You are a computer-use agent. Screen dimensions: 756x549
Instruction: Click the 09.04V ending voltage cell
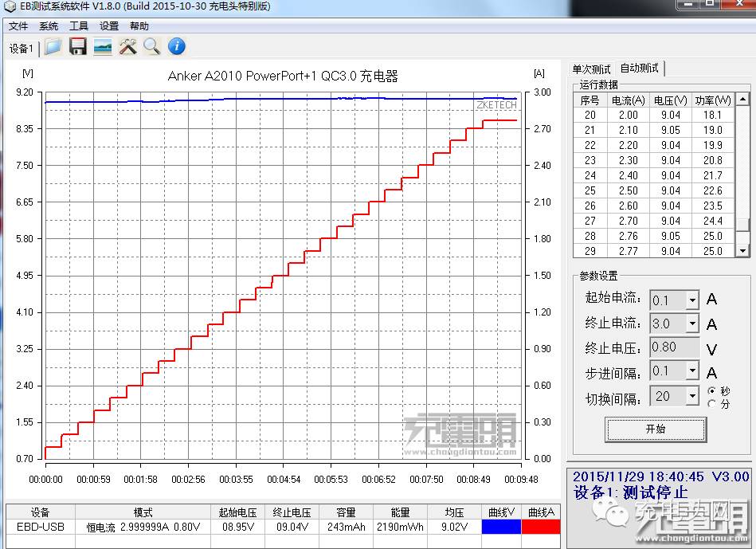[x=292, y=527]
